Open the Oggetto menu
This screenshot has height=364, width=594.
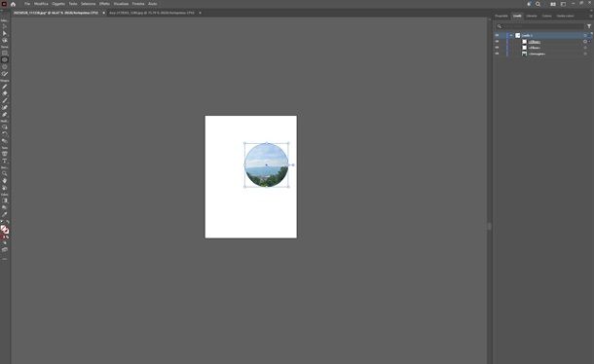pyautogui.click(x=58, y=4)
